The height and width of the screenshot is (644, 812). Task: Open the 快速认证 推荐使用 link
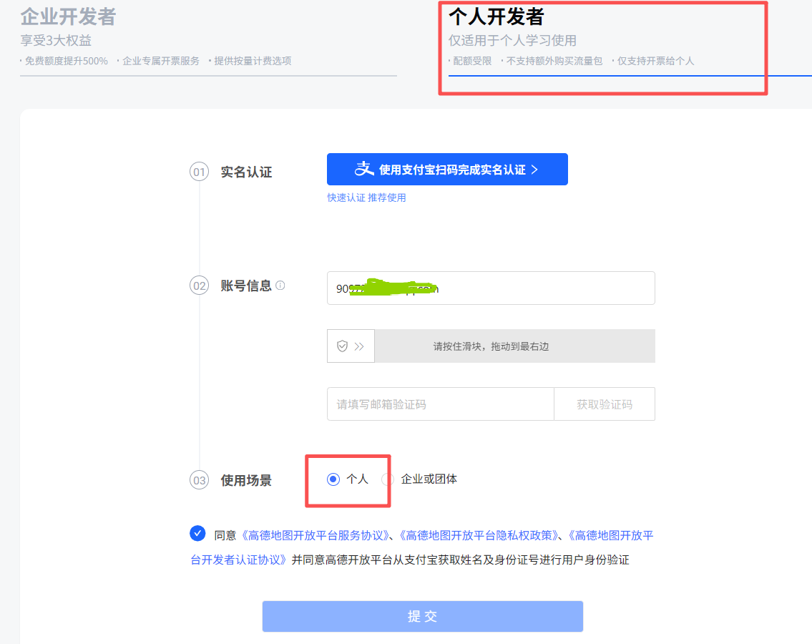click(366, 197)
